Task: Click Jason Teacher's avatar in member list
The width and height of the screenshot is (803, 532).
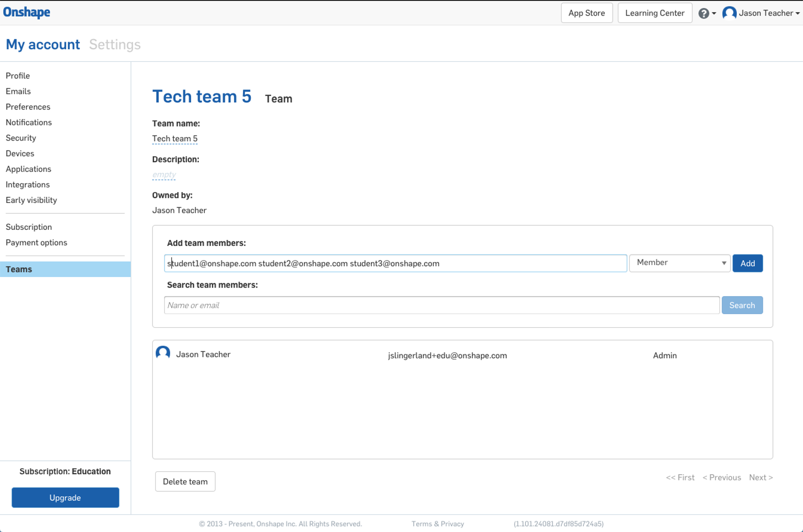Action: [x=163, y=353]
